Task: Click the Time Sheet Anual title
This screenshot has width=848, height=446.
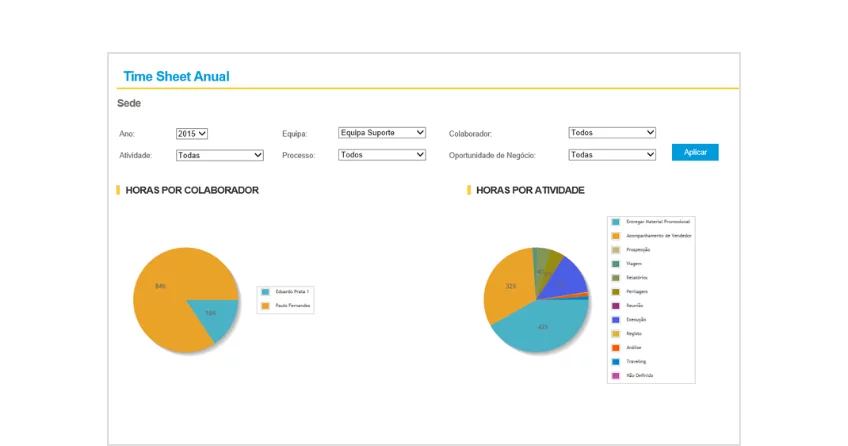Action: click(x=176, y=76)
